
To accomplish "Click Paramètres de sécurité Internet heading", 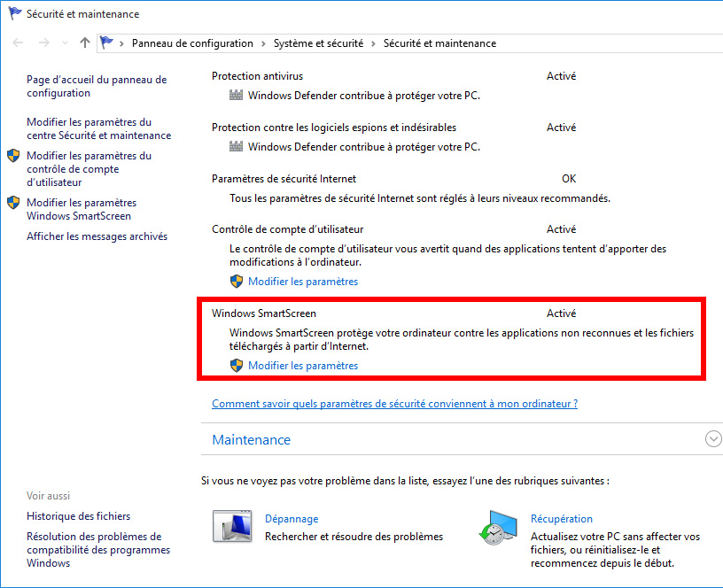I will [x=284, y=178].
